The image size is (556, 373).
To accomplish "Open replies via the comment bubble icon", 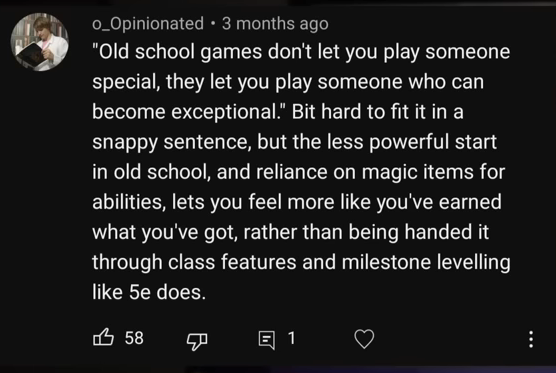I will 267,340.
